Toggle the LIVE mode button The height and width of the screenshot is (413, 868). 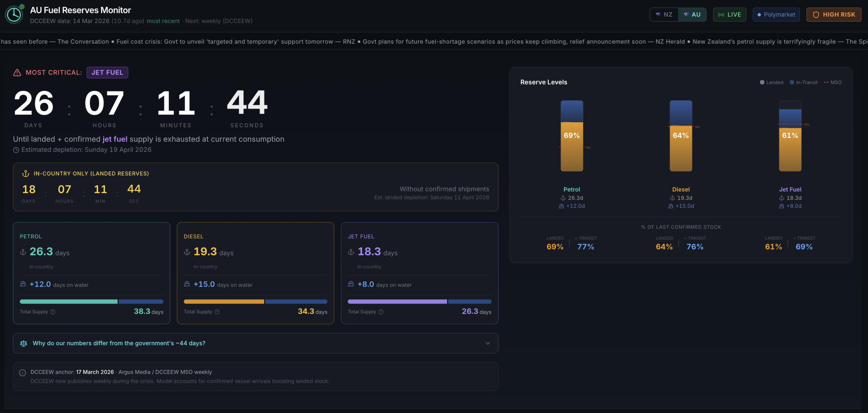(729, 15)
